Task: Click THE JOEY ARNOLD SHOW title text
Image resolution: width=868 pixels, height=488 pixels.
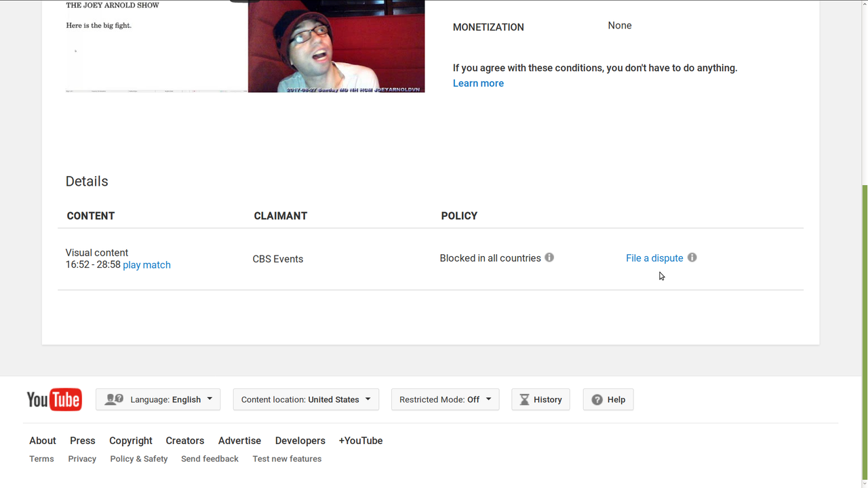Action: (113, 5)
